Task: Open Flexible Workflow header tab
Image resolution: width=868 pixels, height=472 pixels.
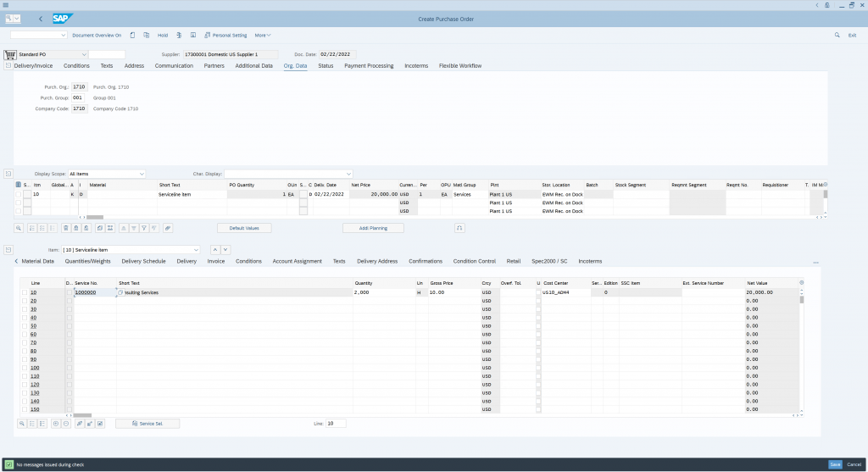Action: [460, 65]
